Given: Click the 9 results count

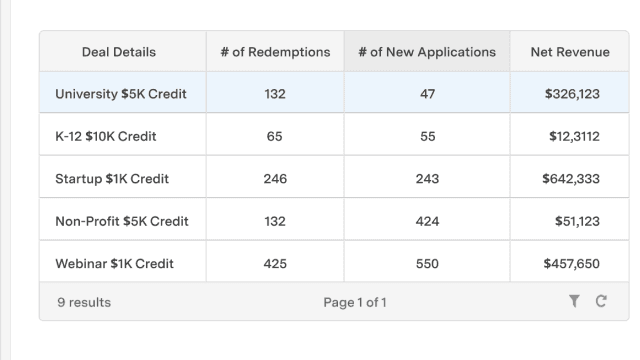Looking at the screenshot, I should tap(84, 302).
